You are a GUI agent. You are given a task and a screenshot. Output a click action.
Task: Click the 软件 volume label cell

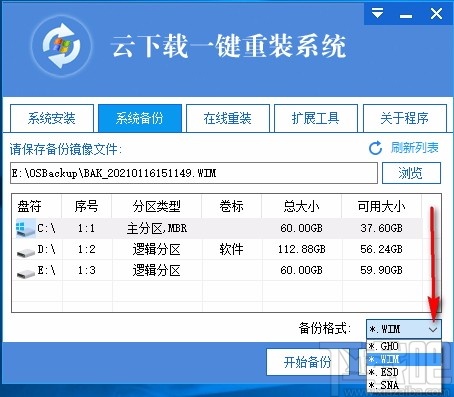click(231, 249)
